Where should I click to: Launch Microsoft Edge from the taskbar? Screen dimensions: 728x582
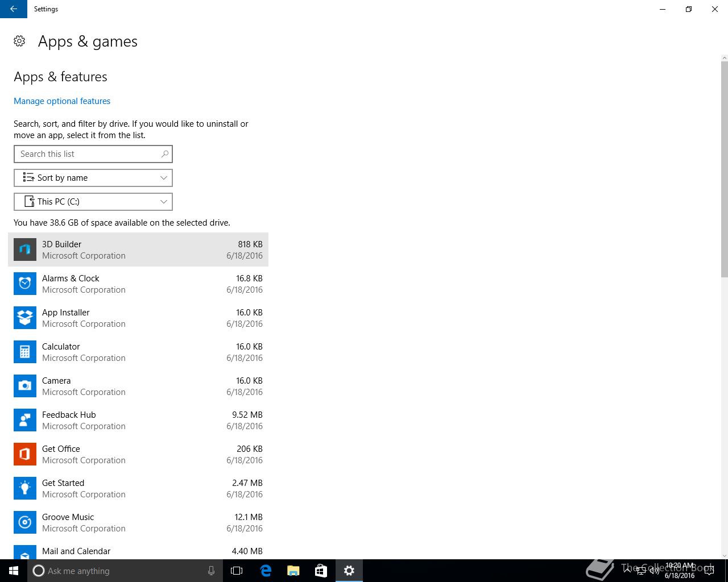tap(265, 571)
